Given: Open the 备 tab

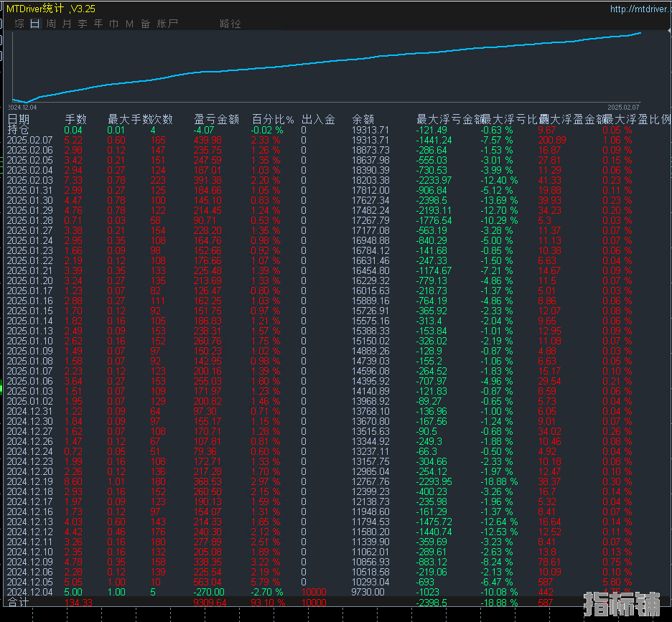Looking at the screenshot, I should pyautogui.click(x=145, y=24).
